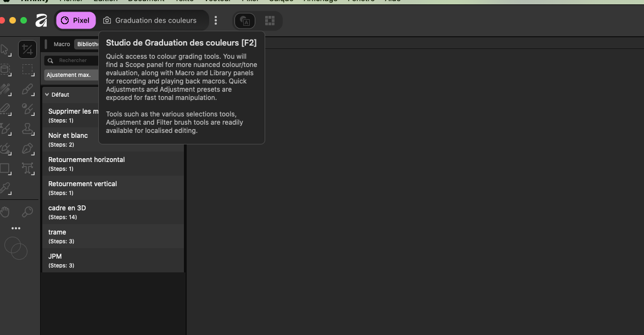
Task: Collapse the Défaut macro group
Action: point(47,94)
